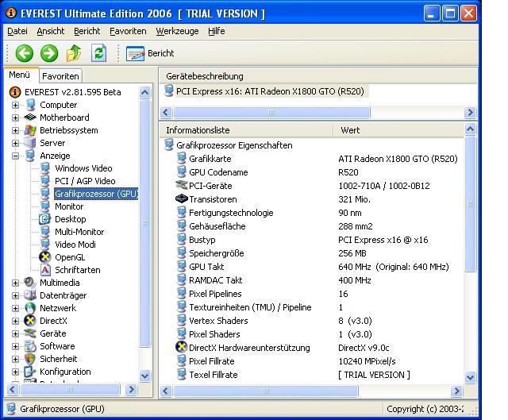Click the Desktop icon in the tree
This screenshot has width=508, height=420.
(44, 219)
